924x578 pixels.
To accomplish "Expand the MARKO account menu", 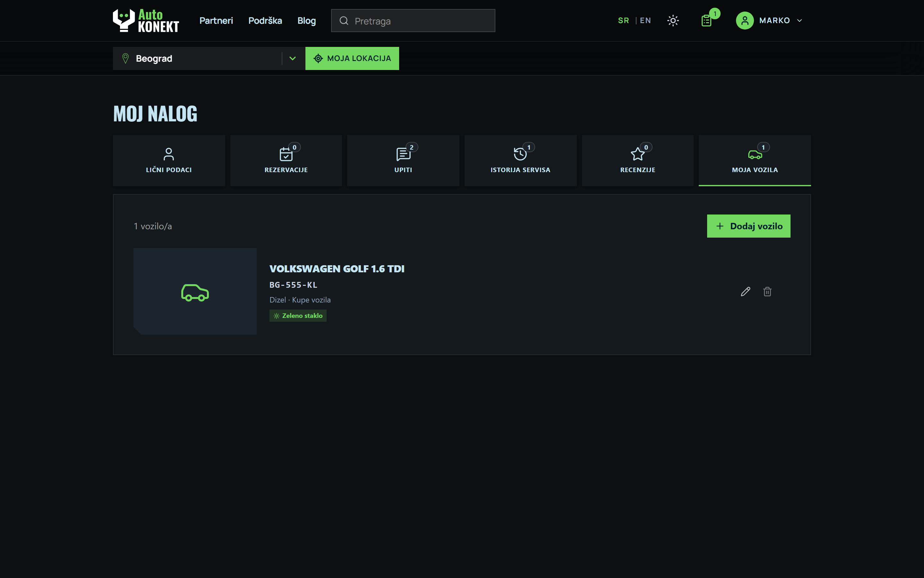I will 769,21.
